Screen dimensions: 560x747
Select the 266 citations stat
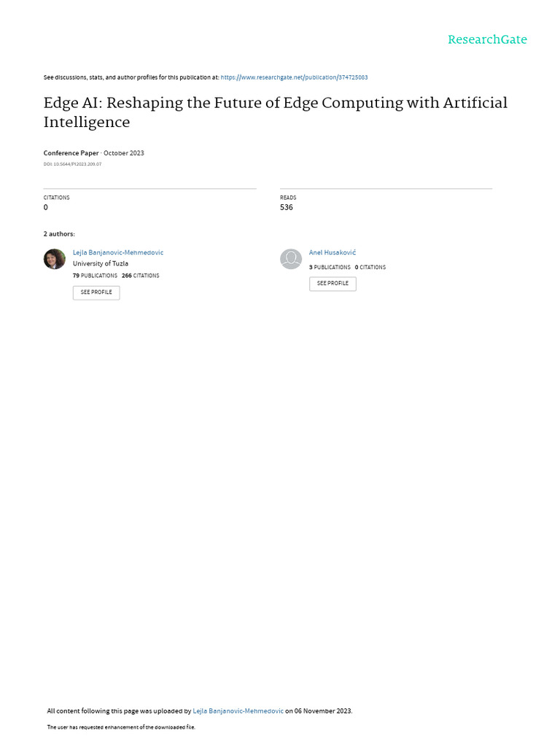(141, 276)
